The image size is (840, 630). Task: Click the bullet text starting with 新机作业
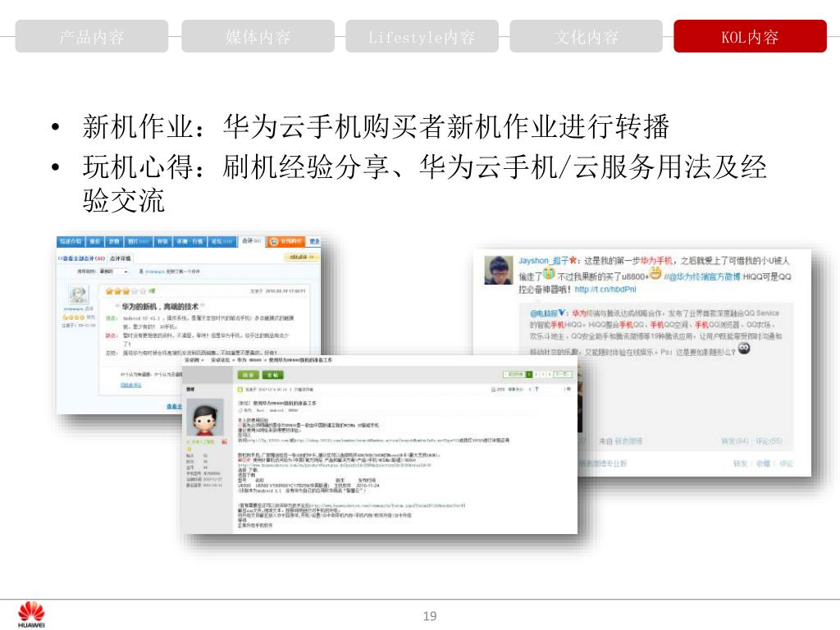pos(376,127)
